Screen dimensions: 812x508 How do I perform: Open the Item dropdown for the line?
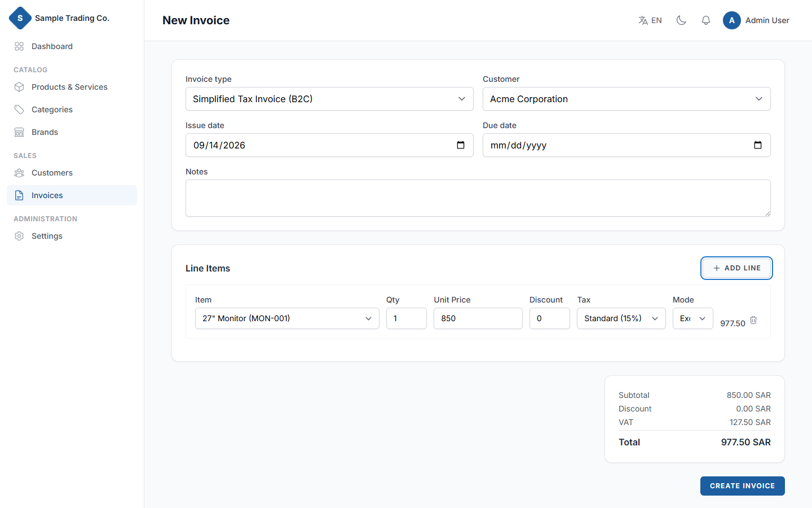tap(287, 318)
